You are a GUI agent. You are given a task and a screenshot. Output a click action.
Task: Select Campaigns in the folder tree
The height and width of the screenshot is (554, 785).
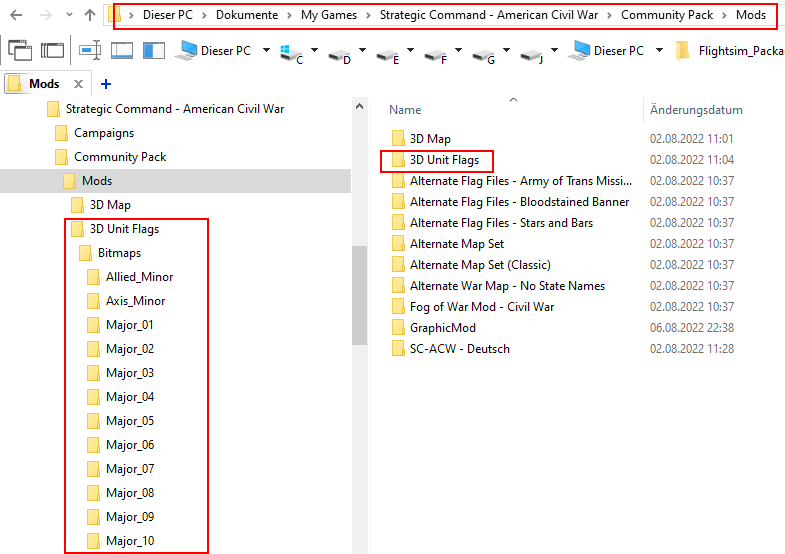pyautogui.click(x=95, y=133)
